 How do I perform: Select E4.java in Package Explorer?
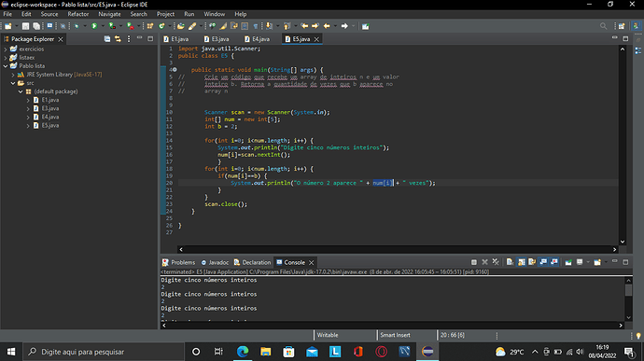50,117
